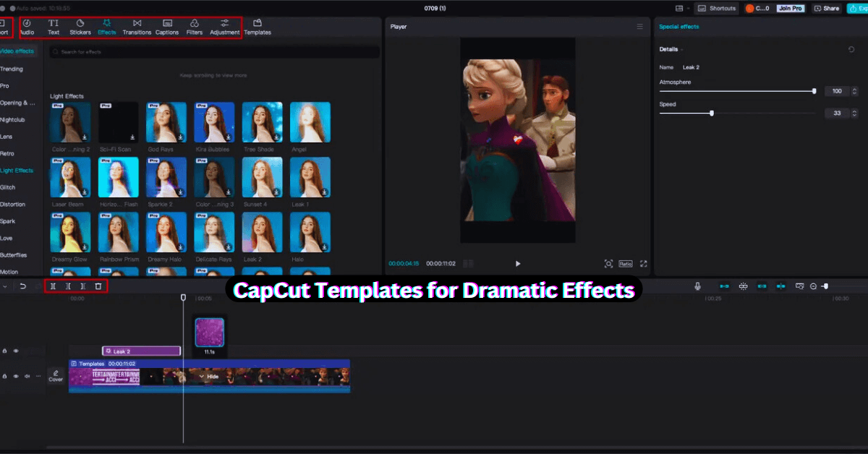The height and width of the screenshot is (454, 868).
Task: Zoom out the timeline
Action: [x=814, y=286]
